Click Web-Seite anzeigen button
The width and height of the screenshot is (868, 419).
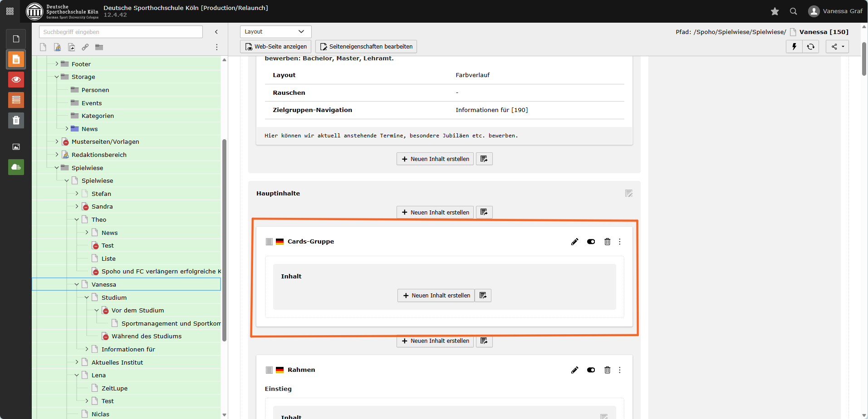pos(275,47)
